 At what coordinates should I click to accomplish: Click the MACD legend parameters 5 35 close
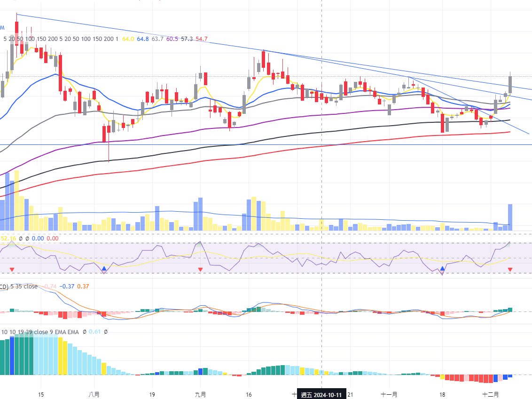24,286
